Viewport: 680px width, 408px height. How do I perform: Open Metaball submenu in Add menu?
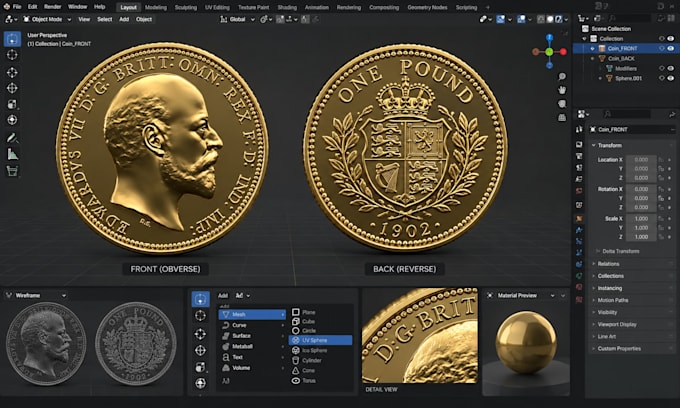pos(252,346)
